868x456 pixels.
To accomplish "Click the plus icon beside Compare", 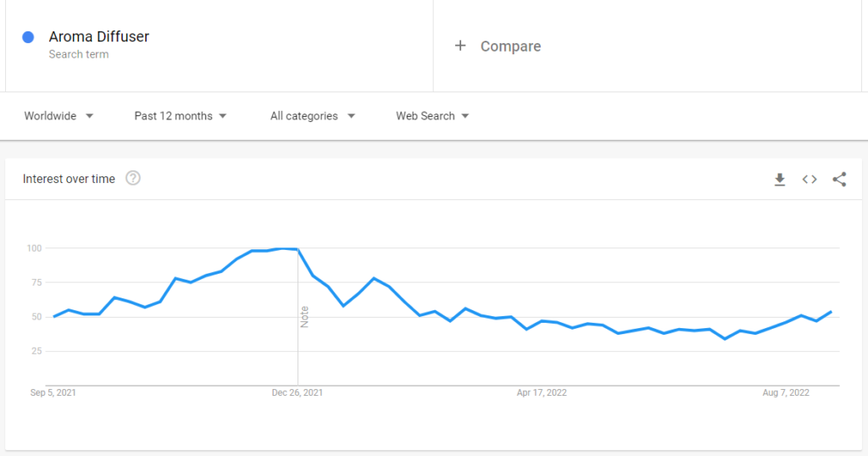I will [x=460, y=46].
